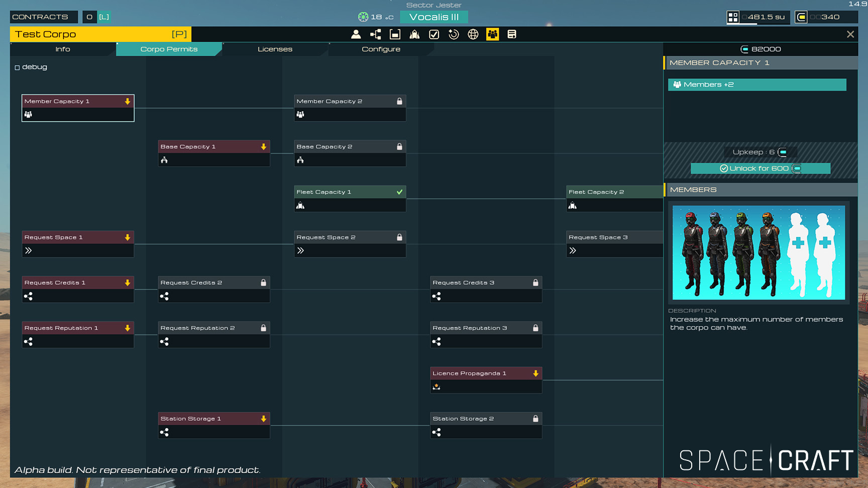Image resolution: width=868 pixels, height=488 pixels.
Task: Open the Configure tab
Action: [x=381, y=49]
